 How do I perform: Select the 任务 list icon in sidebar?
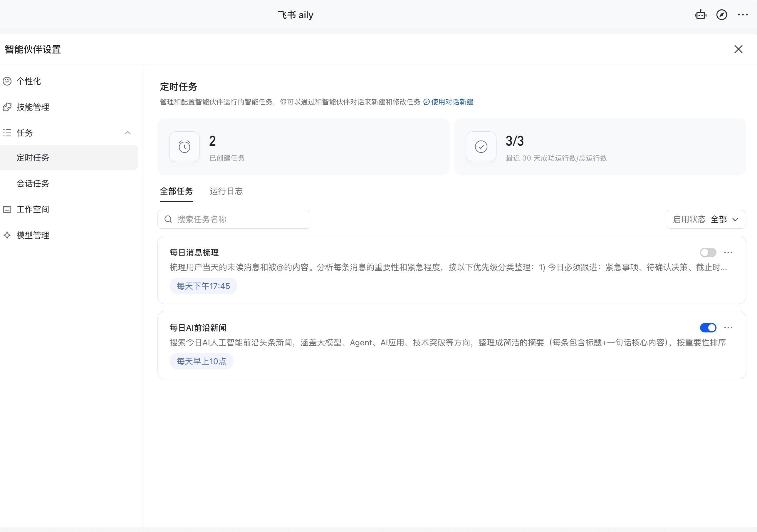point(7,133)
